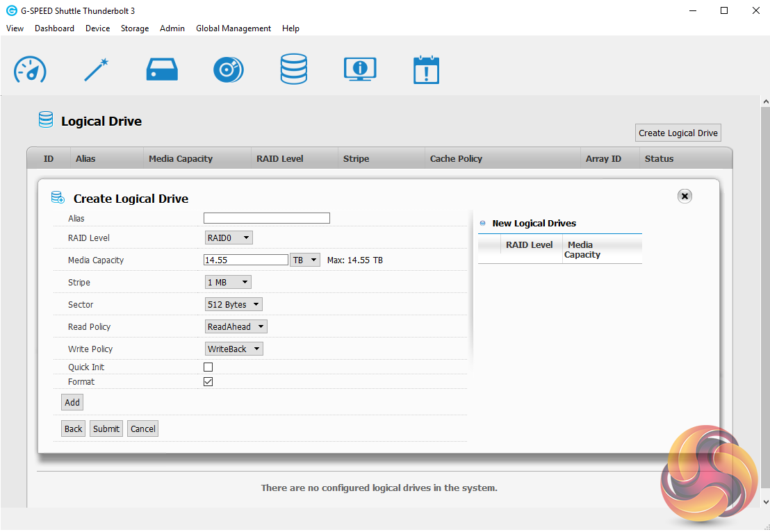Launch the Wizard wand icon

96,69
